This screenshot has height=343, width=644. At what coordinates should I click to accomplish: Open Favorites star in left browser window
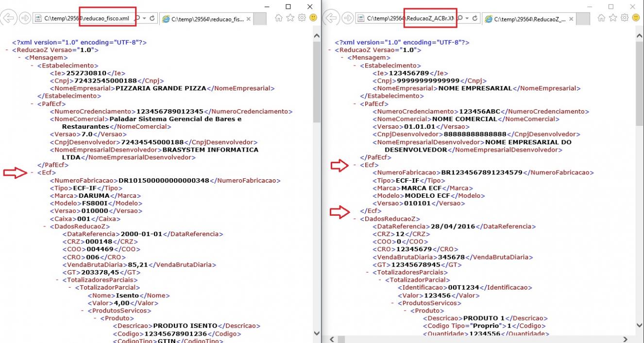pyautogui.click(x=290, y=18)
